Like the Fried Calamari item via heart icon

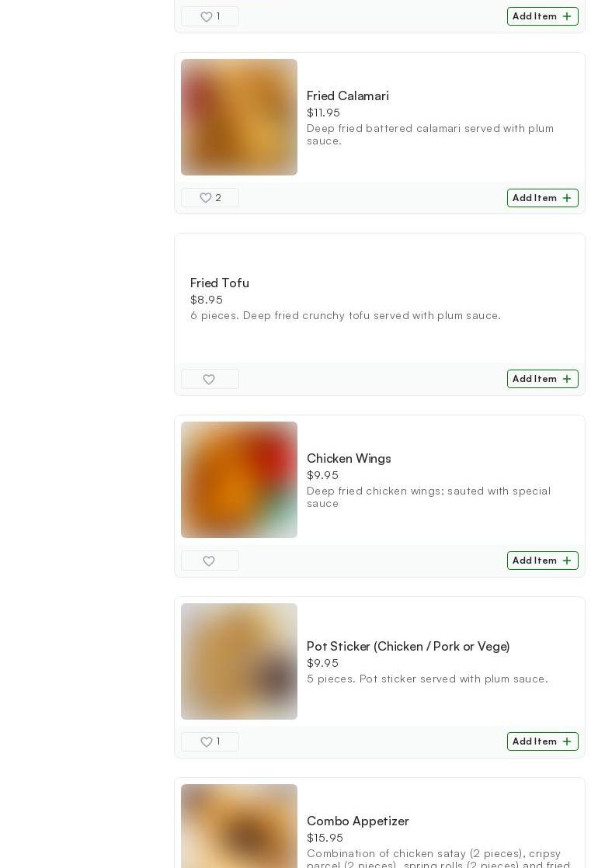(x=206, y=198)
